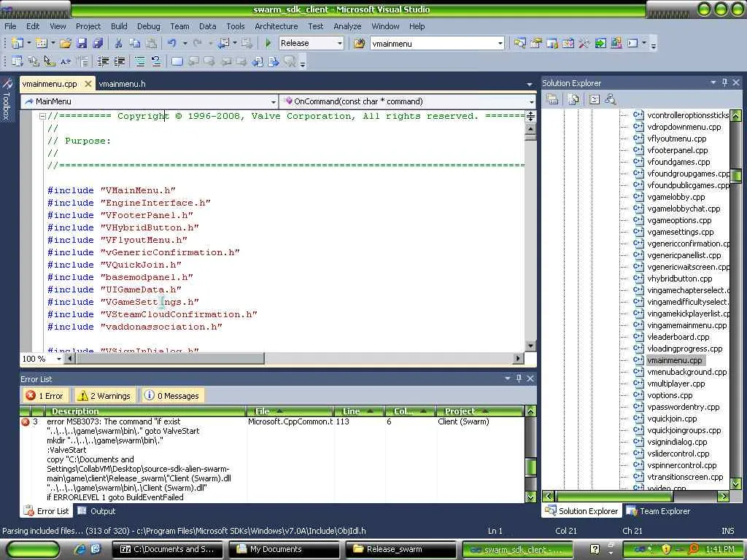Screen dimensions: 747x560
Task: Open the Analyze menu
Action: pyautogui.click(x=347, y=26)
